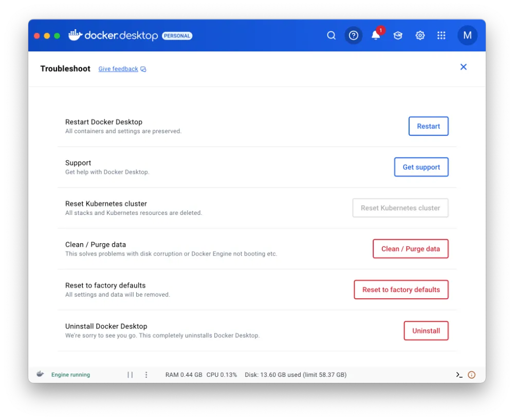The width and height of the screenshot is (514, 420).
Task: Click macOS green zoom window button
Action: click(57, 36)
